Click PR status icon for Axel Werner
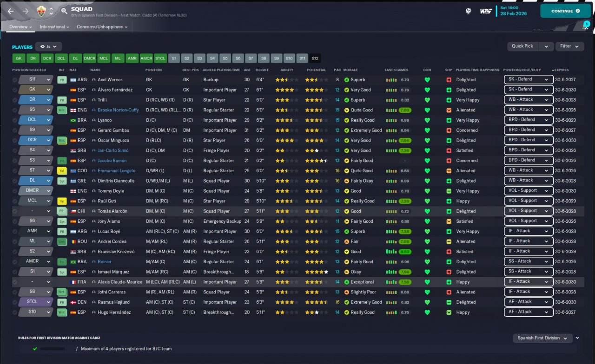The image size is (595, 364). [62, 80]
